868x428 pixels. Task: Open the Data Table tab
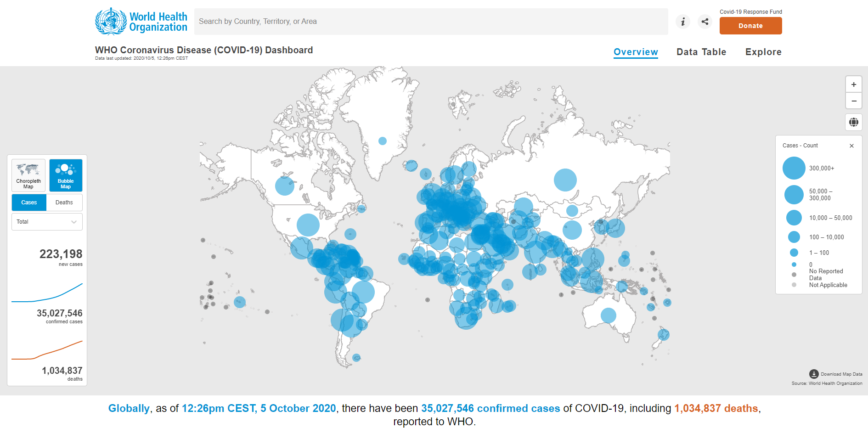(x=701, y=52)
